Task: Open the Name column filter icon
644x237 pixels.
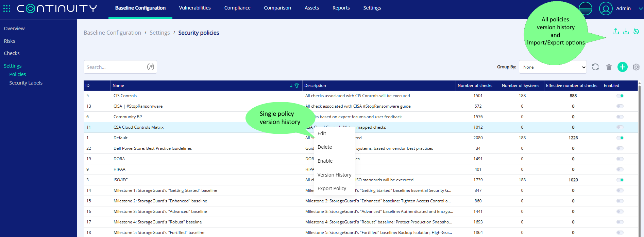Action: (296, 86)
